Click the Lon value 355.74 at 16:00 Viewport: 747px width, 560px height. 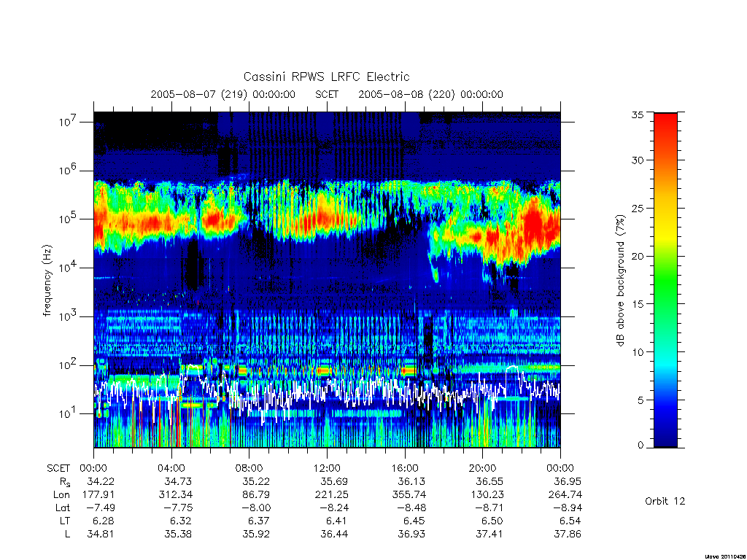coord(409,494)
